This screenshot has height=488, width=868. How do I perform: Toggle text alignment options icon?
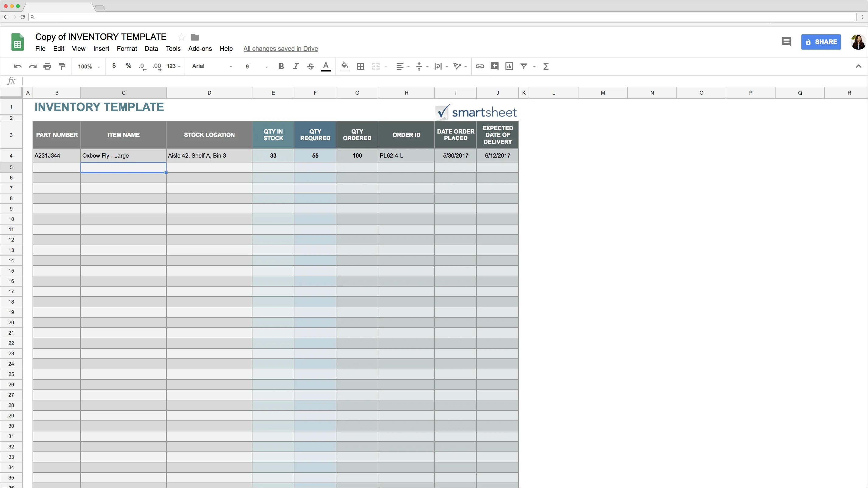399,66
